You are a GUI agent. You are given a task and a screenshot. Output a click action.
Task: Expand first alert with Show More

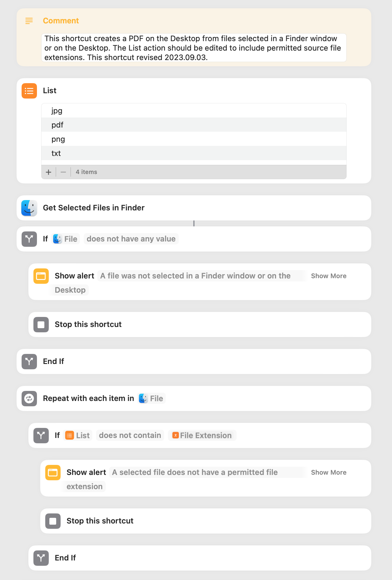(328, 276)
